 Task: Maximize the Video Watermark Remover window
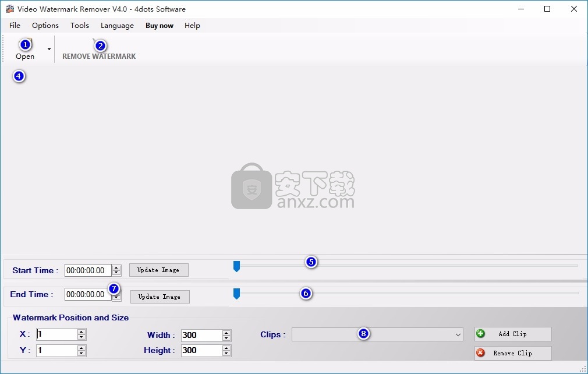point(547,9)
